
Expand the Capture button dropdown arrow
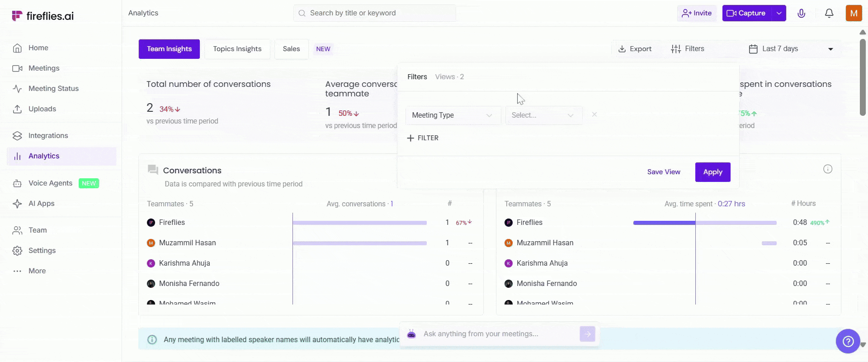pos(779,13)
